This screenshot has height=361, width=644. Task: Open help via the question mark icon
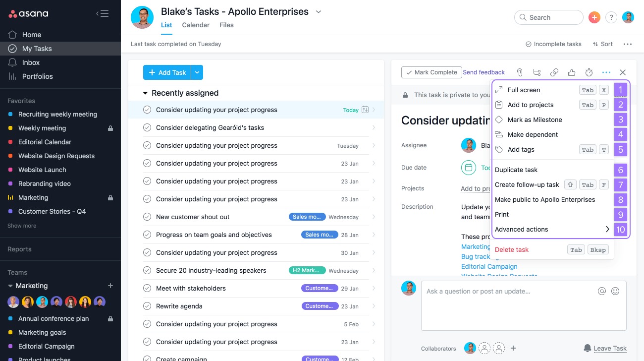[x=611, y=17]
